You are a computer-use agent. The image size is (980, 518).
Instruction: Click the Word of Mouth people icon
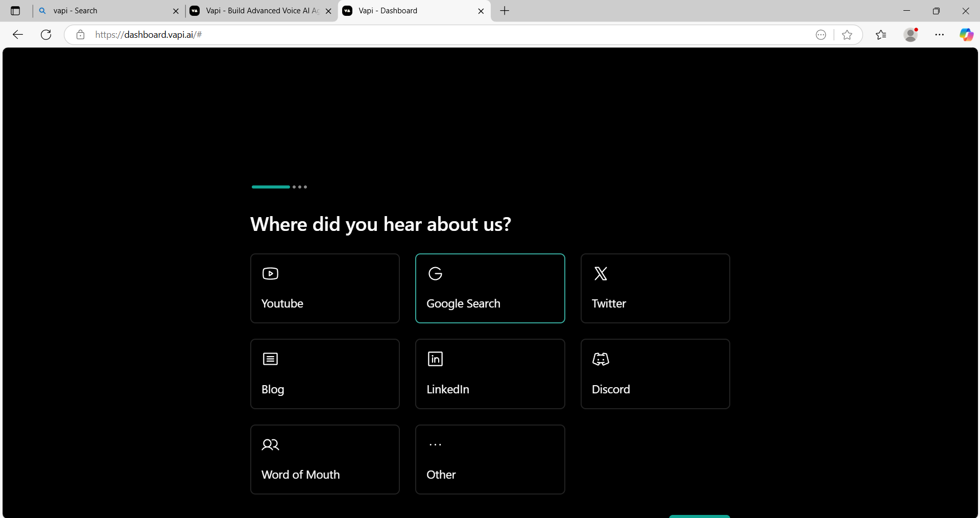click(270, 444)
